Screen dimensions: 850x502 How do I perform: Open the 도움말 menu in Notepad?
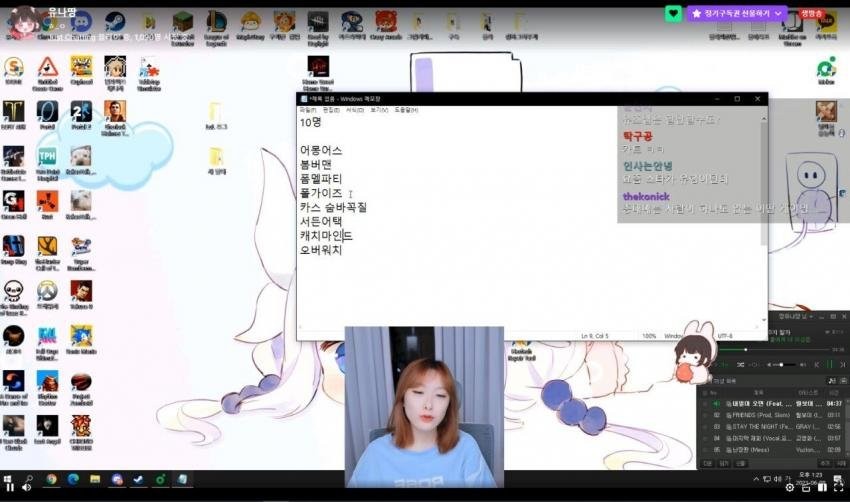(x=406, y=110)
